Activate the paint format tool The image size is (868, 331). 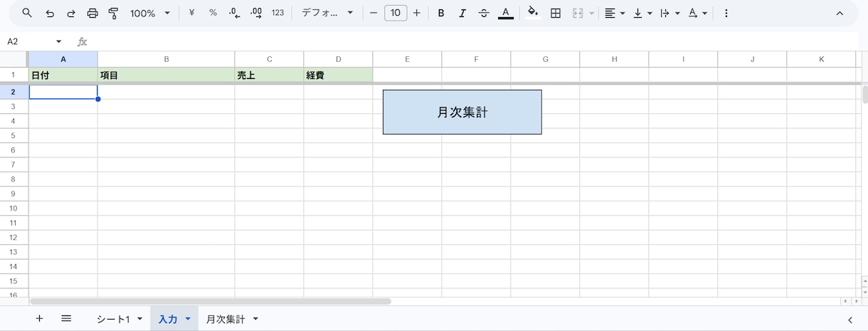click(x=114, y=13)
